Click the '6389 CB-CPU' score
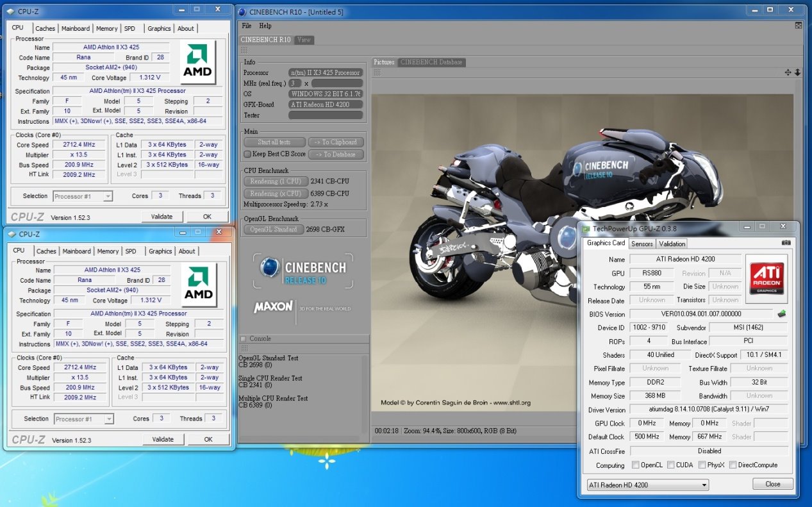 329,194
